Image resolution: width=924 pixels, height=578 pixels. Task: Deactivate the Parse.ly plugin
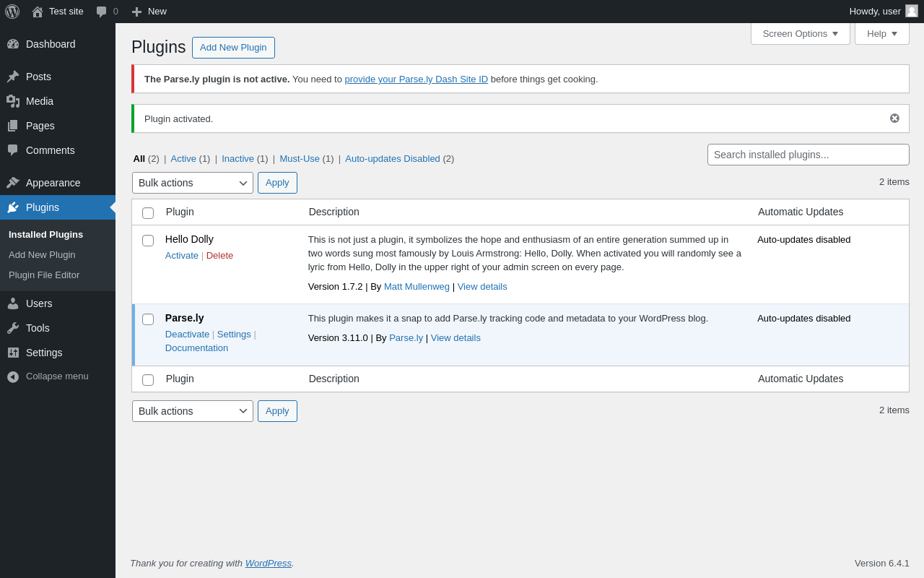coord(187,335)
